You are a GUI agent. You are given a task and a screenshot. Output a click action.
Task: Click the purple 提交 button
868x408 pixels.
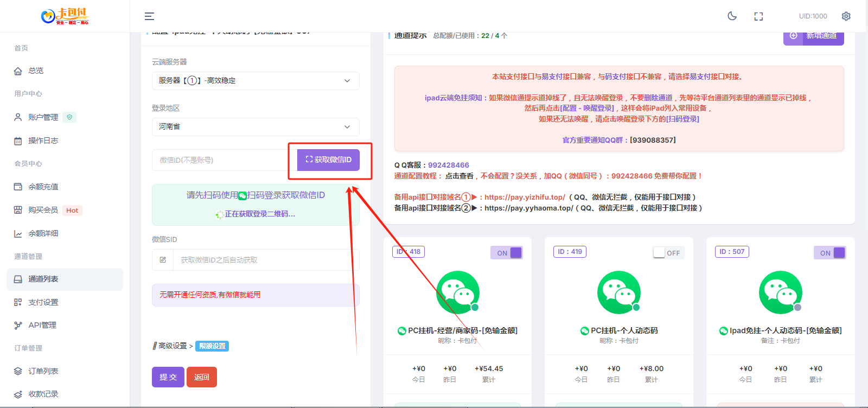coord(168,377)
